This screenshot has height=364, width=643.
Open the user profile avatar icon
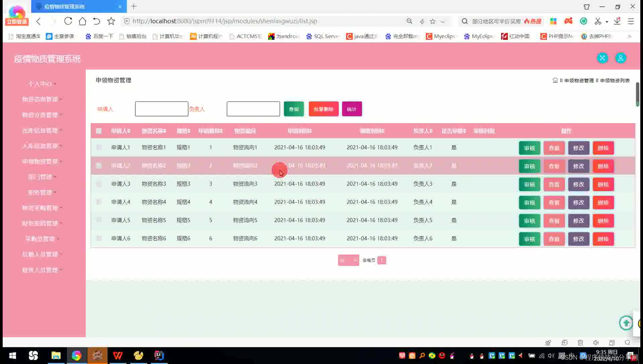[x=621, y=58]
